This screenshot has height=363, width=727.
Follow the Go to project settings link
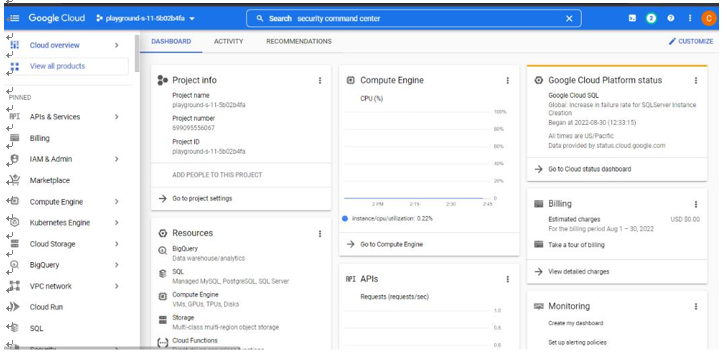tap(202, 198)
